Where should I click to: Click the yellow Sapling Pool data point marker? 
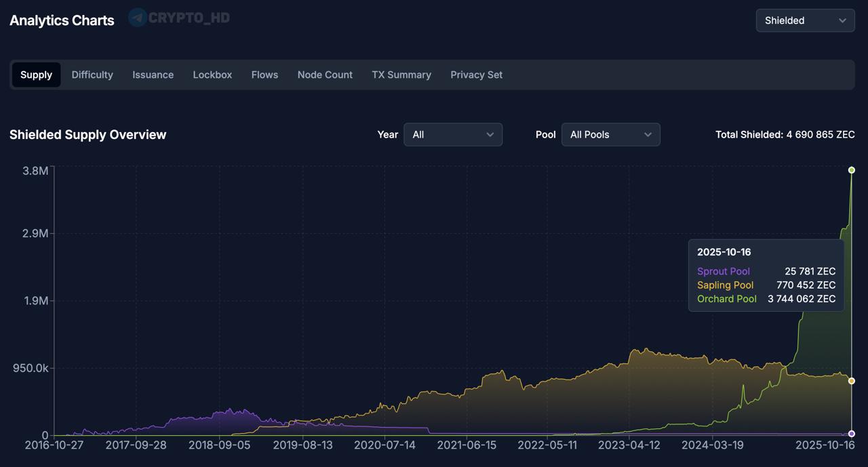point(852,381)
